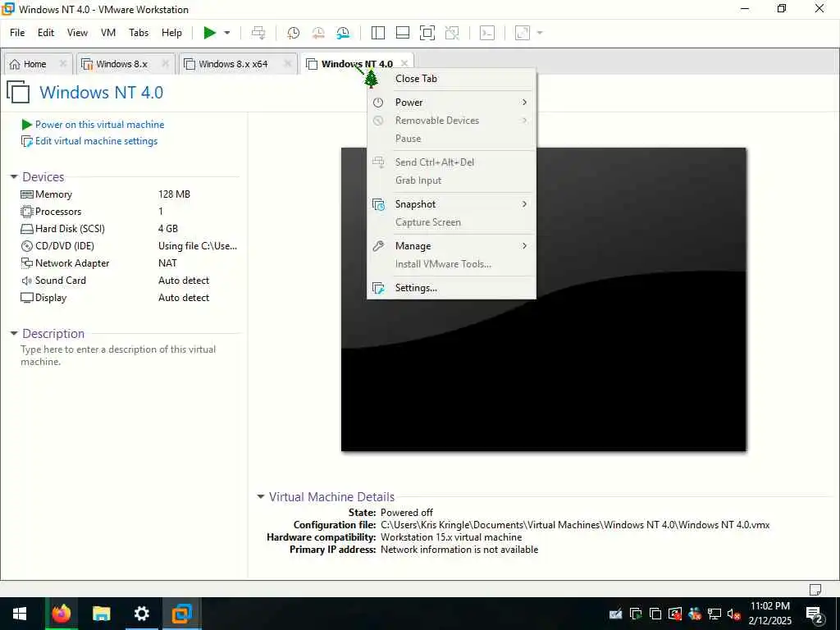The image size is (840, 630).
Task: Expand the Power submenu in context menu
Action: (451, 103)
